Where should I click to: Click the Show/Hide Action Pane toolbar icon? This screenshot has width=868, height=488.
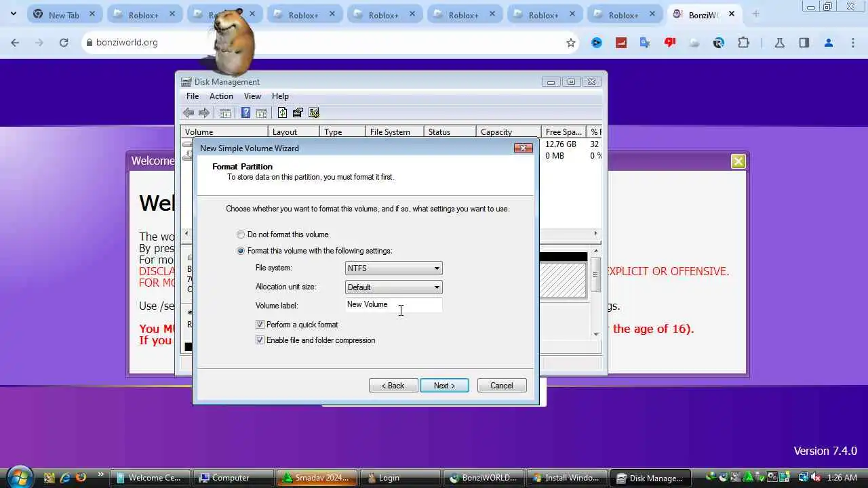[262, 113]
